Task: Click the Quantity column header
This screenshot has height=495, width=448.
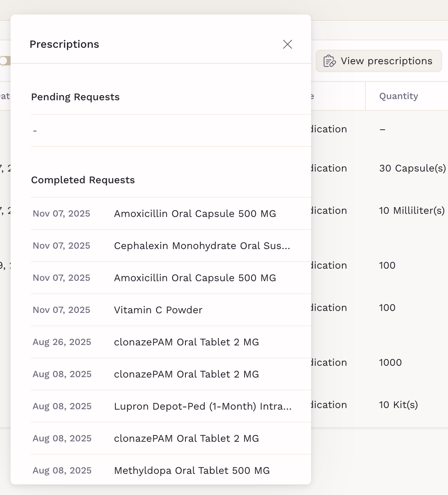Action: point(398,96)
